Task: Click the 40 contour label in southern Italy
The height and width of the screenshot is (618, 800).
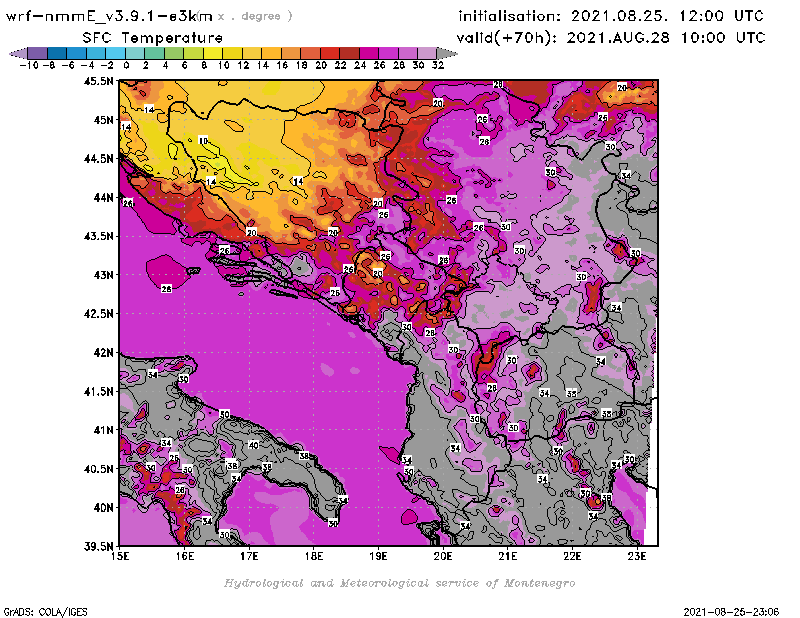Action: [254, 445]
